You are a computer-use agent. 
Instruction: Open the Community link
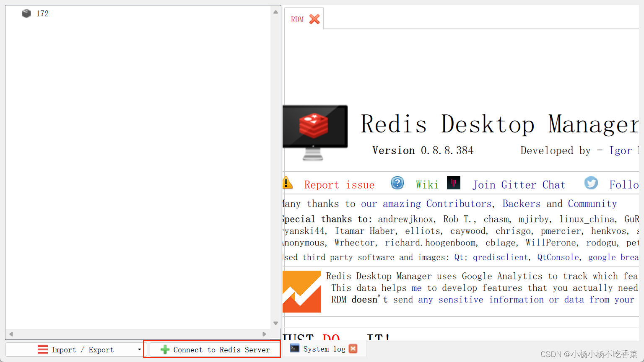592,204
